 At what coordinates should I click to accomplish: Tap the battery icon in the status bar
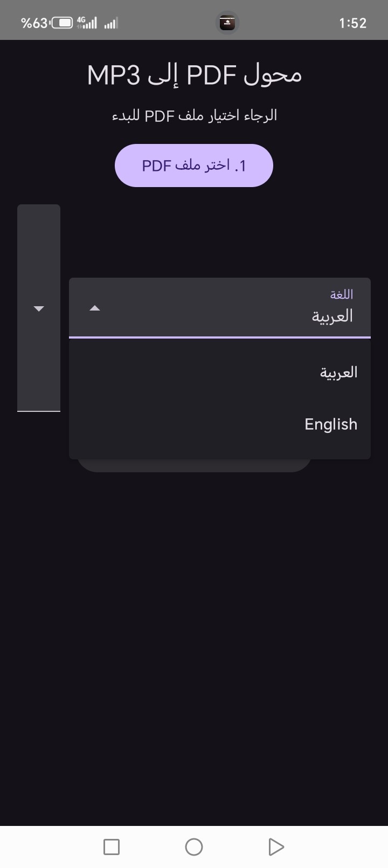tap(62, 23)
